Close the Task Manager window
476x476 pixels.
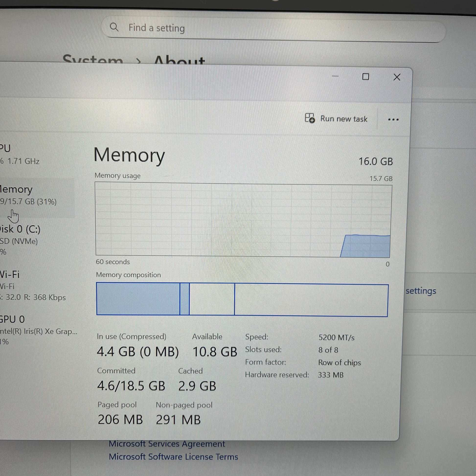tap(397, 77)
